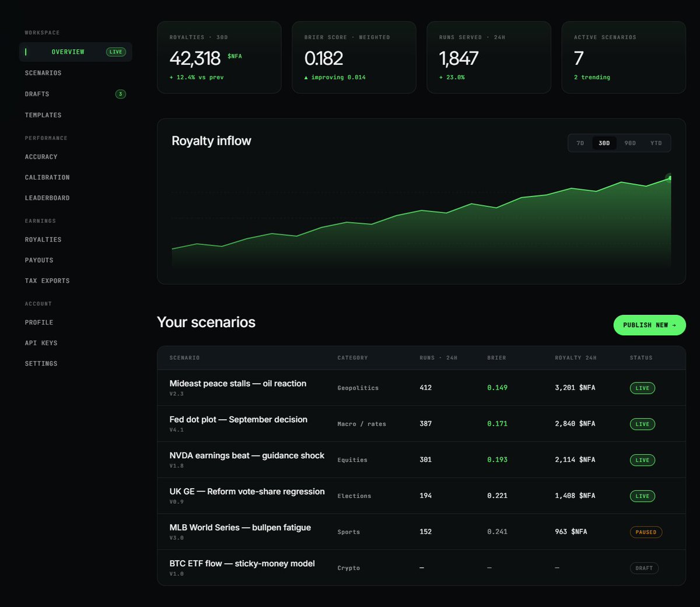The image size is (700, 607).
Task: Sort by the Category column header
Action: 352,358
